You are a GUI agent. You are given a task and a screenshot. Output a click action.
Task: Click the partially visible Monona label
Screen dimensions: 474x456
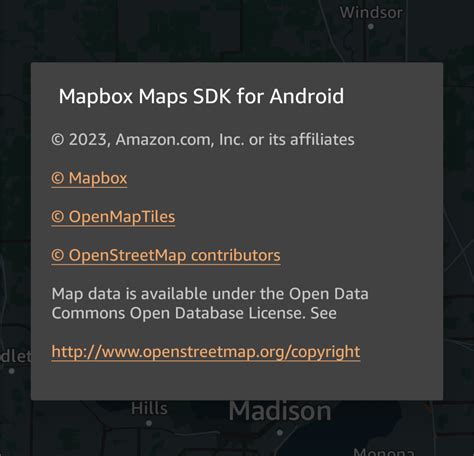pos(384,452)
